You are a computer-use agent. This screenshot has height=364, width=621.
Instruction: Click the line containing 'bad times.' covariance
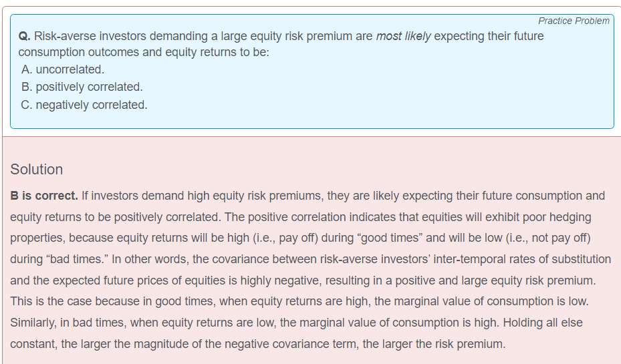(310, 260)
